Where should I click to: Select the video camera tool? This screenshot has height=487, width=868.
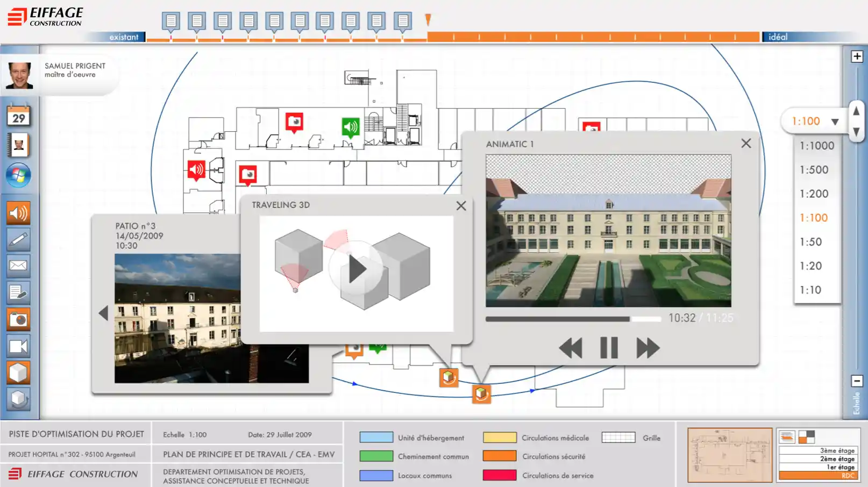[x=18, y=347]
